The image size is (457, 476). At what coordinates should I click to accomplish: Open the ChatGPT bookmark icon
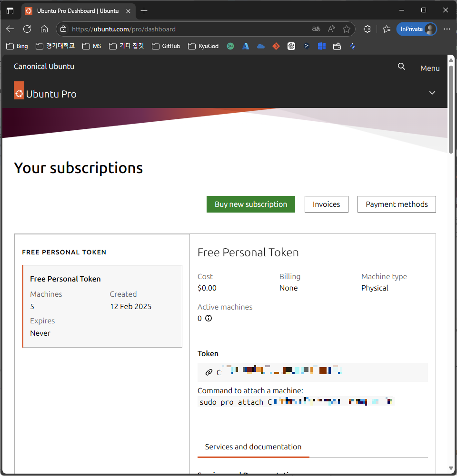(x=291, y=46)
